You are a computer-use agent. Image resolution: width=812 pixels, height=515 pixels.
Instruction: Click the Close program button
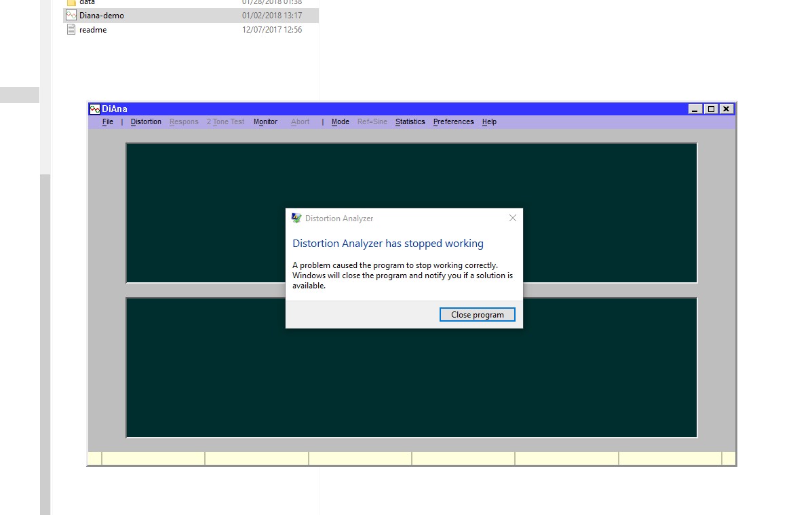(x=477, y=314)
